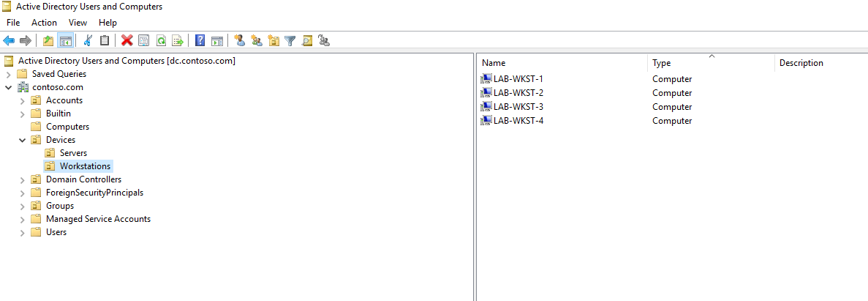Open the View menu
Screen dimensions: 868x301
tap(78, 23)
